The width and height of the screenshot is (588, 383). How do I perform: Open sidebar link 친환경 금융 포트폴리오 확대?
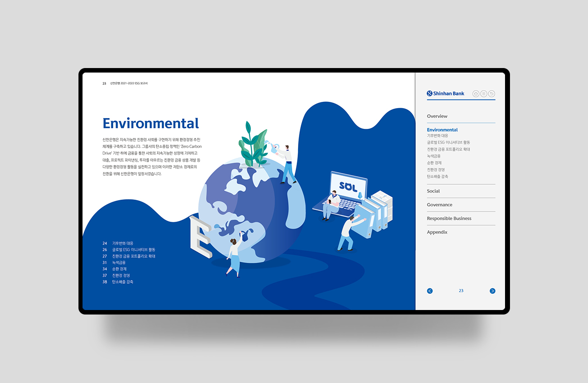click(448, 149)
